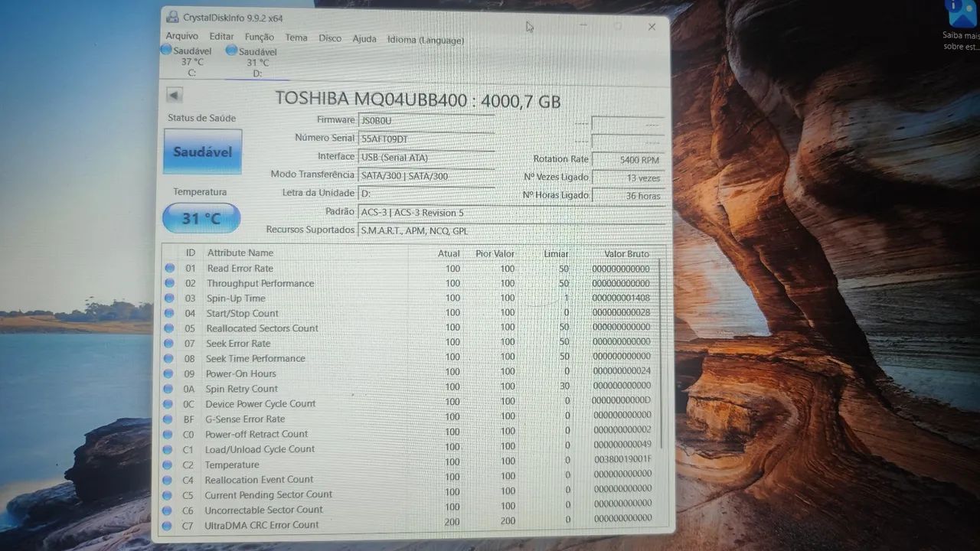The height and width of the screenshot is (551, 980).
Task: Click the blue status icon for Start/Stop Count
Action: point(169,314)
